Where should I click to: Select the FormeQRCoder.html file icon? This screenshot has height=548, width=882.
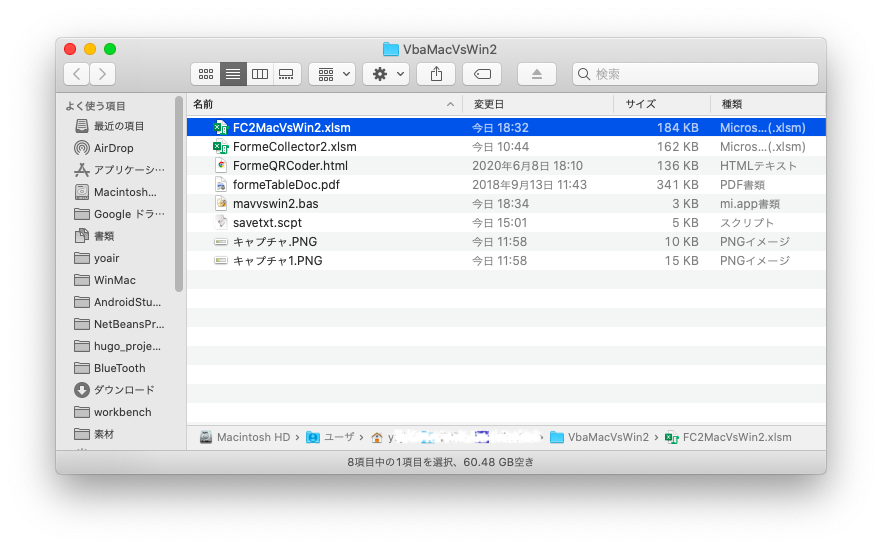click(221, 166)
